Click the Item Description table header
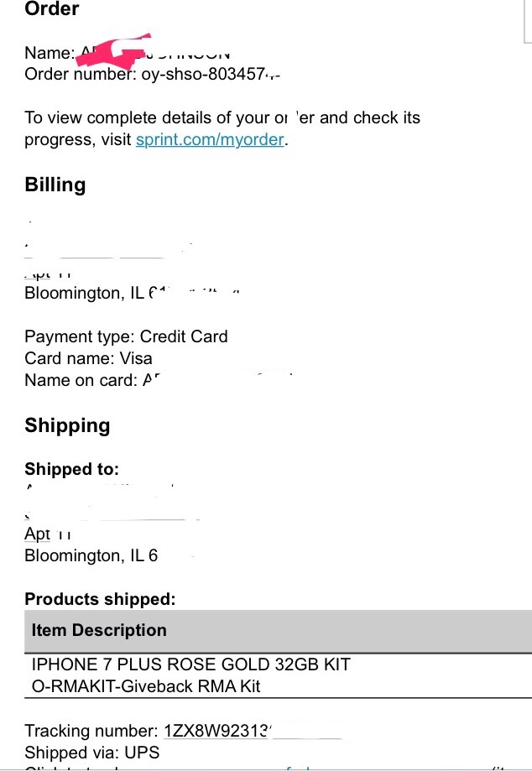532x771 pixels. [279, 631]
